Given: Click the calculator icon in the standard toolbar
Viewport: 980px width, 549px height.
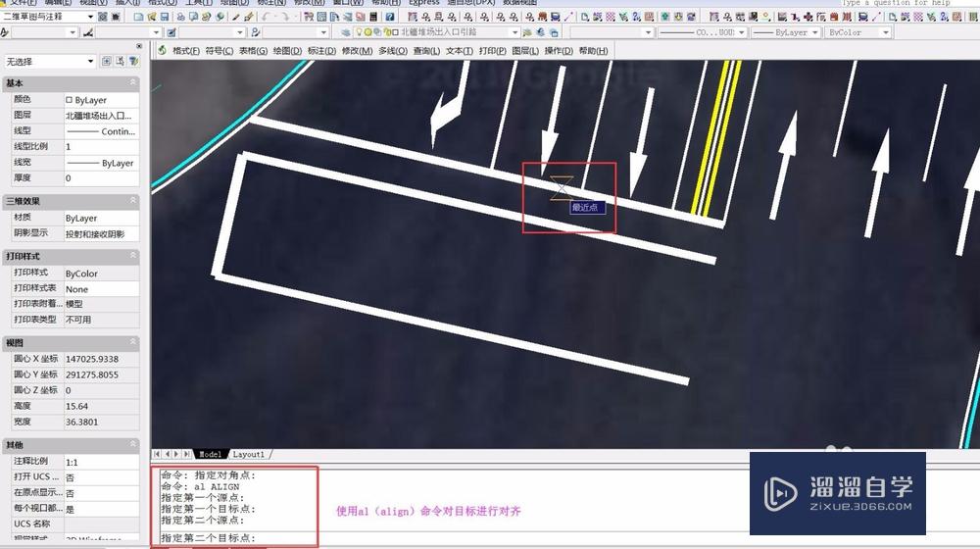Looking at the screenshot, I should (x=373, y=17).
